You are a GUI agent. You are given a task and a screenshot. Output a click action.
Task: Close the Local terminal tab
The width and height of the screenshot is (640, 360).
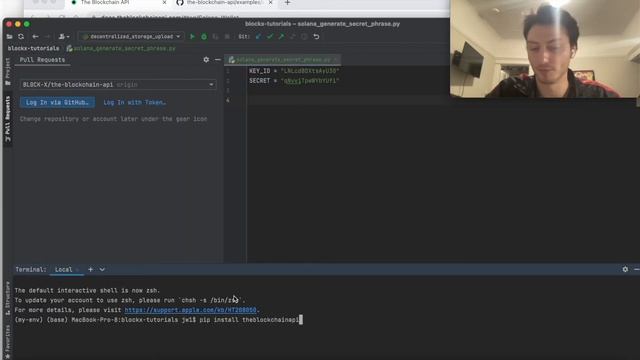(x=78, y=270)
